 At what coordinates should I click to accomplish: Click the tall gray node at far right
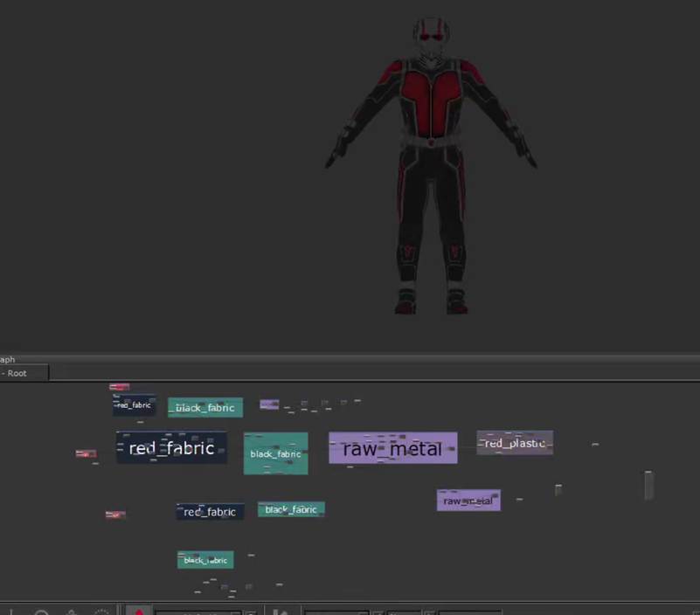648,485
